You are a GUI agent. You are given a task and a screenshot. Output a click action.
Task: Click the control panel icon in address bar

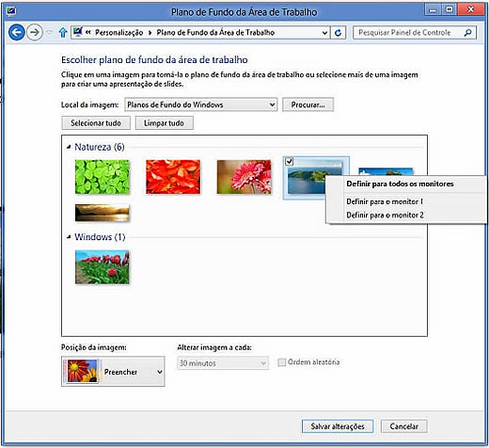pos(78,32)
